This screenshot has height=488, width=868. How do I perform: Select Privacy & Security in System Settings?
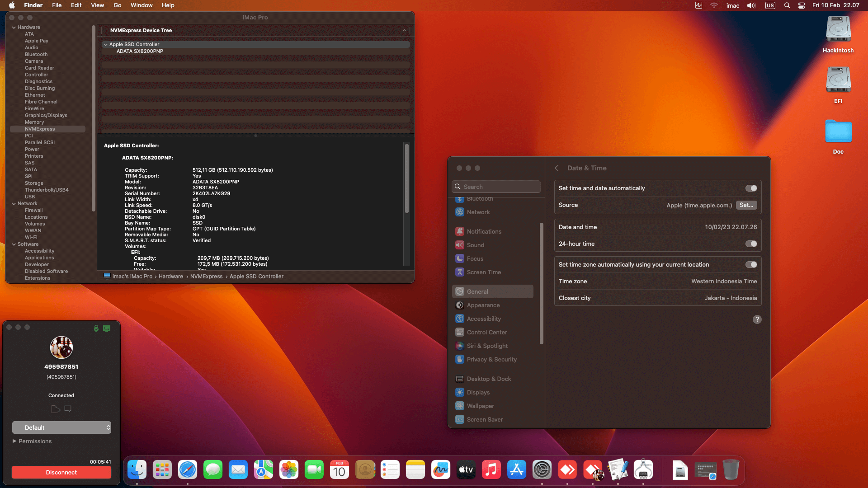click(x=492, y=359)
